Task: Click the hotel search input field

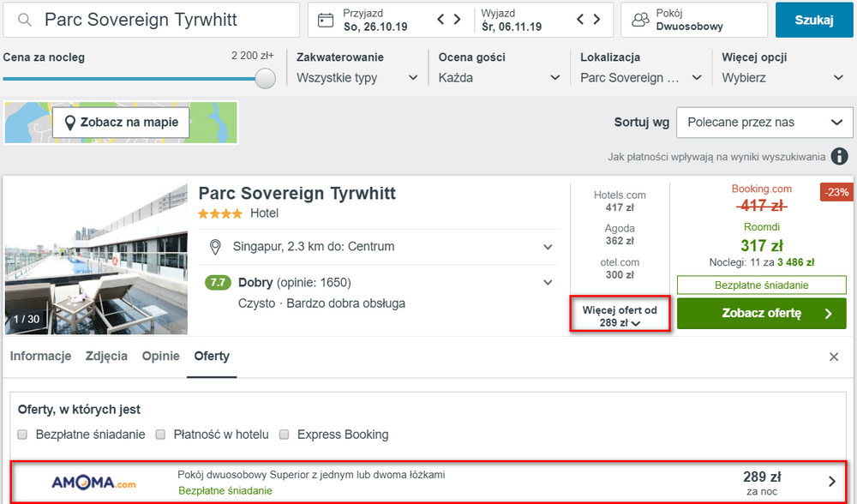Action: tap(152, 20)
